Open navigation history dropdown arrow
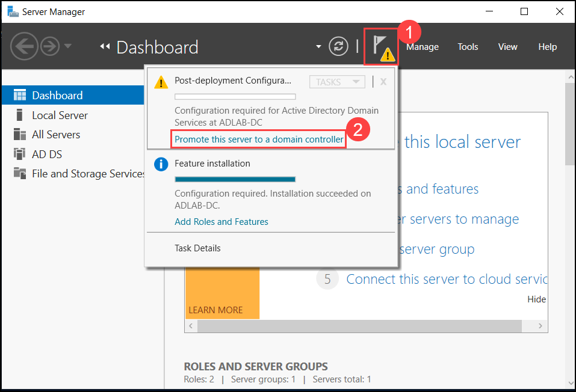 click(67, 46)
